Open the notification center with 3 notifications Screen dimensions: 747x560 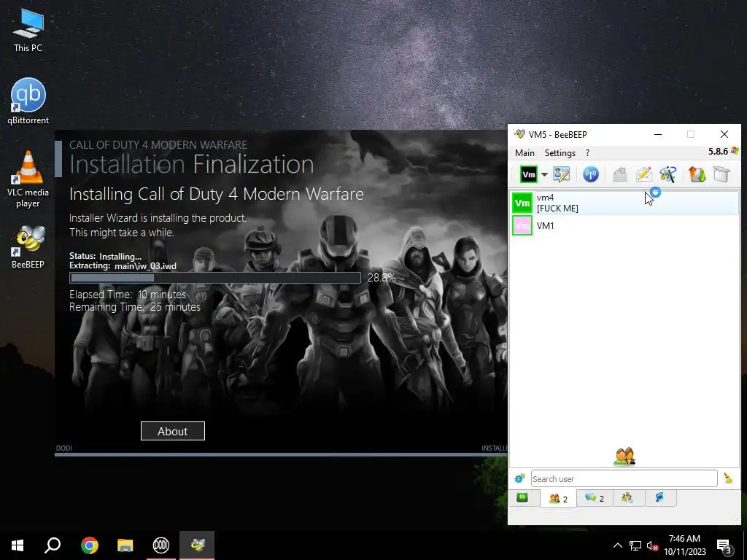pyautogui.click(x=724, y=546)
